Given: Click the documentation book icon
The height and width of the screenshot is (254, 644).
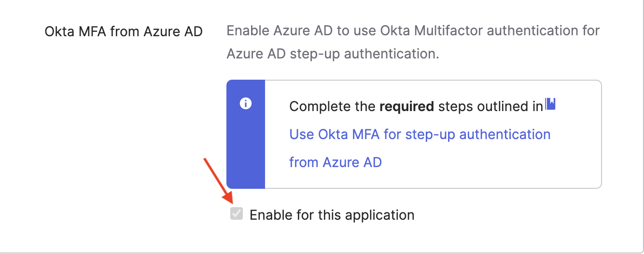Looking at the screenshot, I should click(550, 104).
